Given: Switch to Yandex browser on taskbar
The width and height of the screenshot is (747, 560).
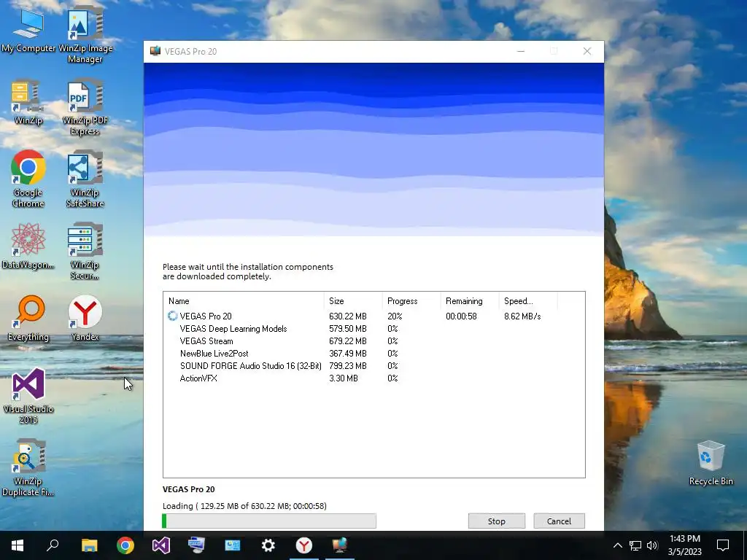Looking at the screenshot, I should pyautogui.click(x=304, y=545).
